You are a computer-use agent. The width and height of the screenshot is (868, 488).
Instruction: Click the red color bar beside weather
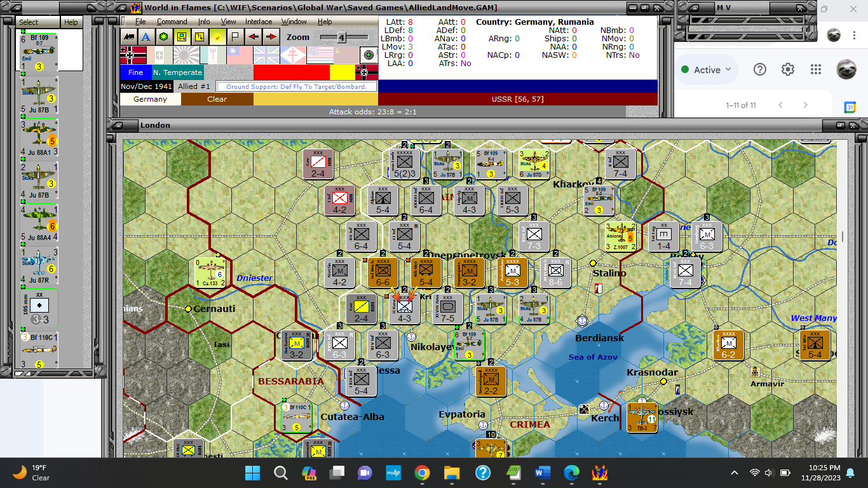[x=292, y=72]
